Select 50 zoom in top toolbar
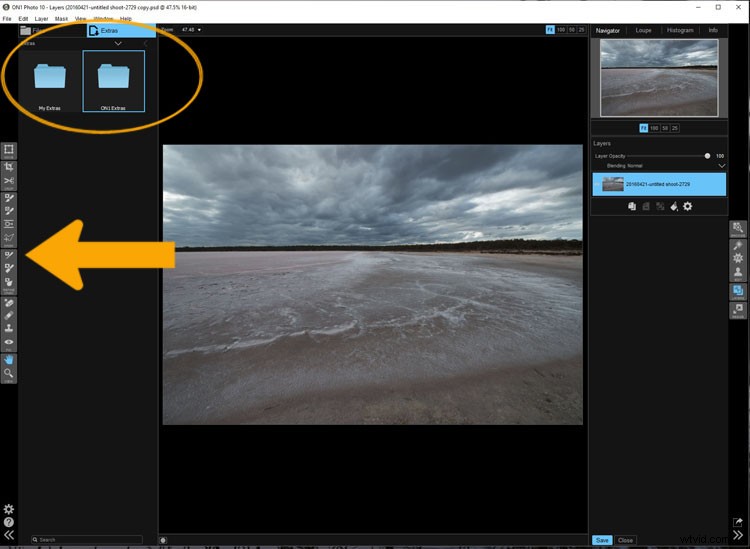Viewport: 750px width, 549px height. point(572,30)
